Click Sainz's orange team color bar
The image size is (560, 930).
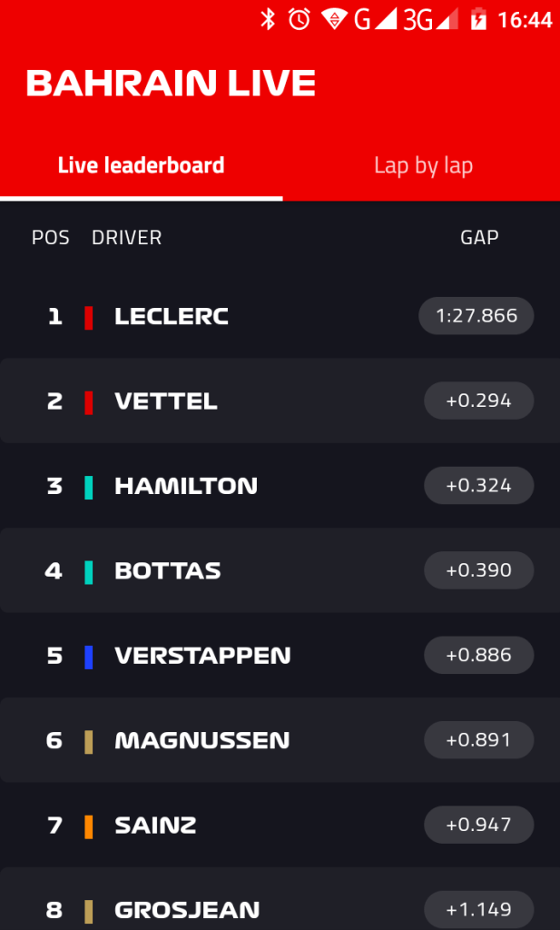(89, 826)
